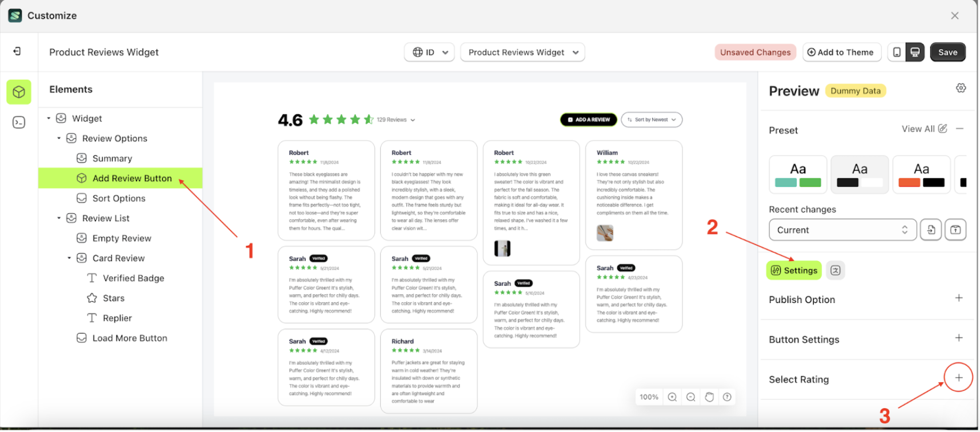Open the Current recent changes dropdown
Viewport: 980px width, 432px height.
843,230
